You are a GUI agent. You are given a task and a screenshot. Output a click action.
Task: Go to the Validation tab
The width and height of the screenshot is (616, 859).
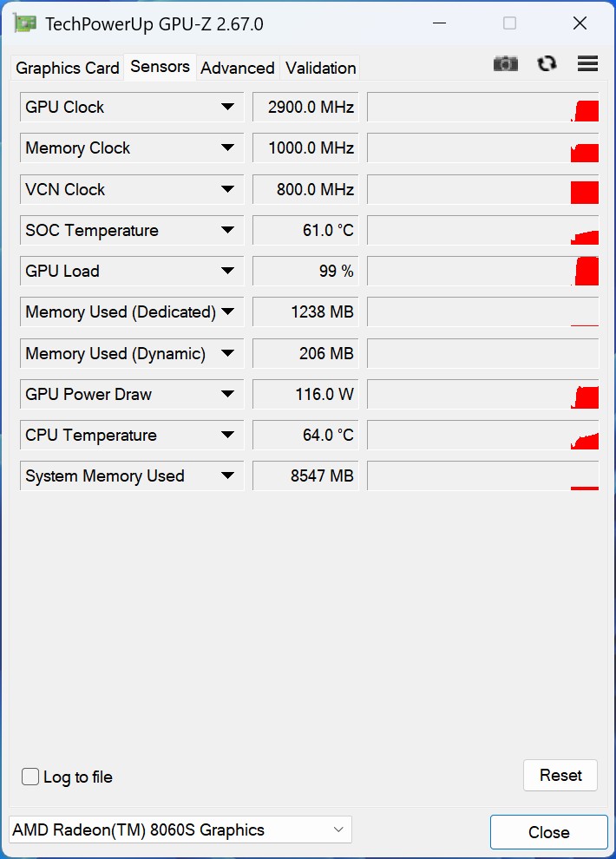point(321,68)
